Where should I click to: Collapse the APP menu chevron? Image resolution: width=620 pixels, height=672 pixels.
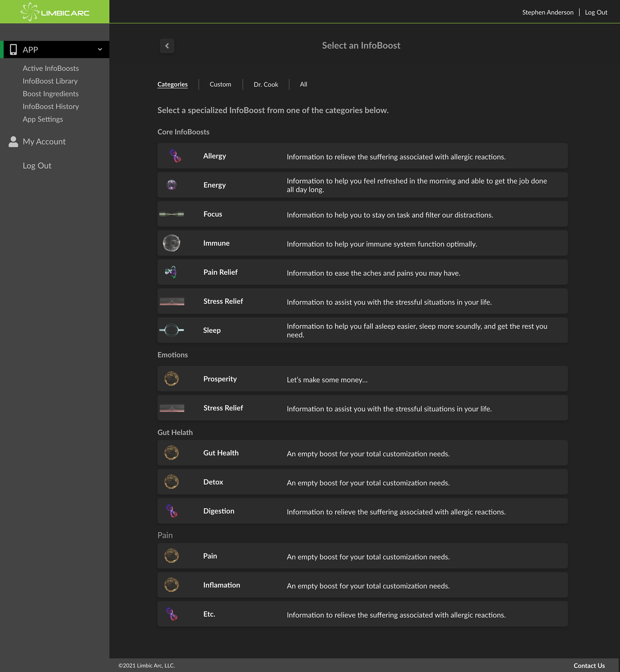(100, 49)
